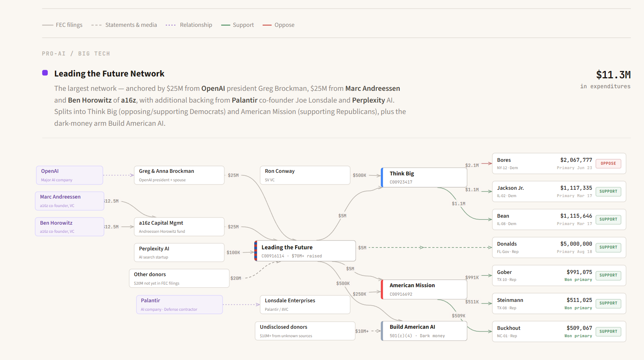Click the Oppose legend entry
The width and height of the screenshot is (644, 360).
click(x=278, y=25)
